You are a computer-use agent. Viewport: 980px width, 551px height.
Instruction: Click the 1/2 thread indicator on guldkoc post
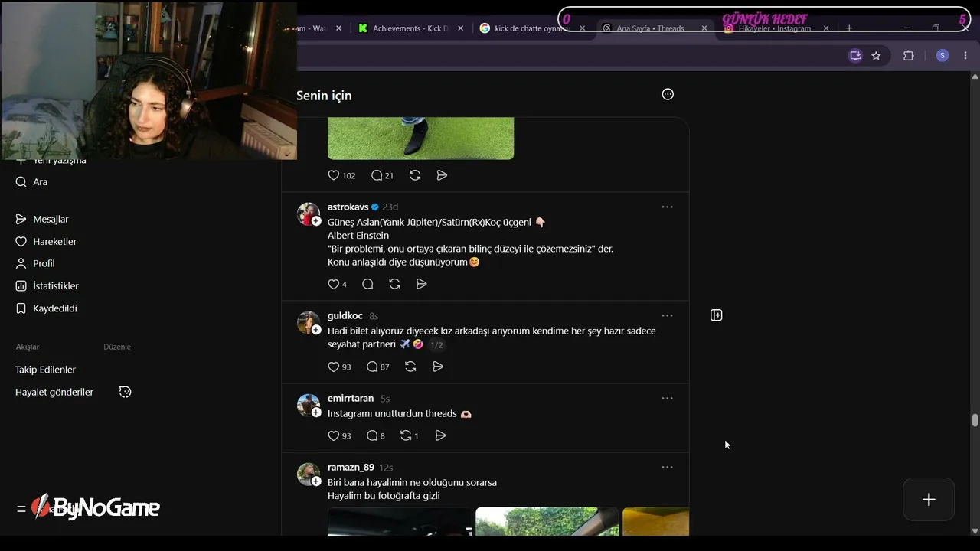pyautogui.click(x=436, y=345)
